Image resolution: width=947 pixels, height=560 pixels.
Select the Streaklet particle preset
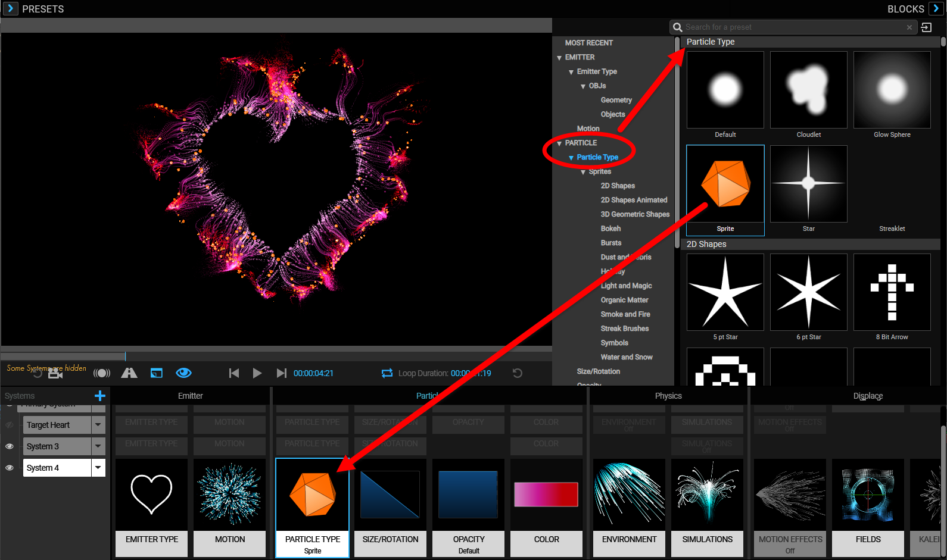click(892, 184)
